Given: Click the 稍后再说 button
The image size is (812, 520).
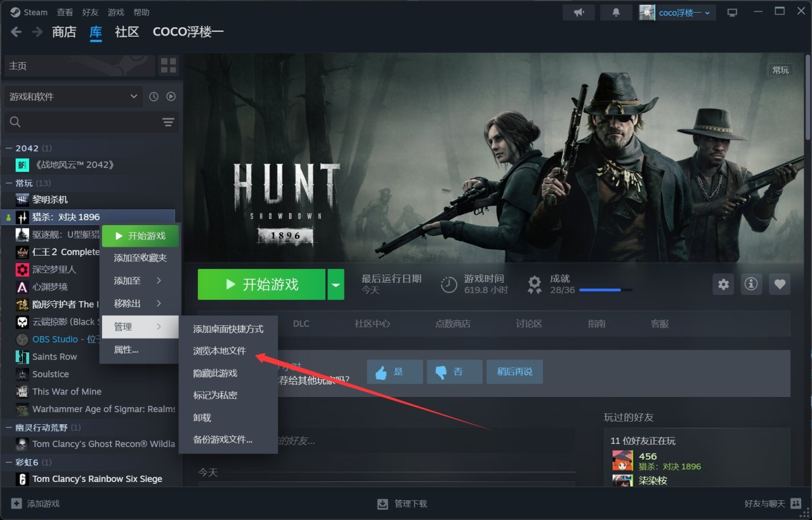Looking at the screenshot, I should [x=514, y=372].
